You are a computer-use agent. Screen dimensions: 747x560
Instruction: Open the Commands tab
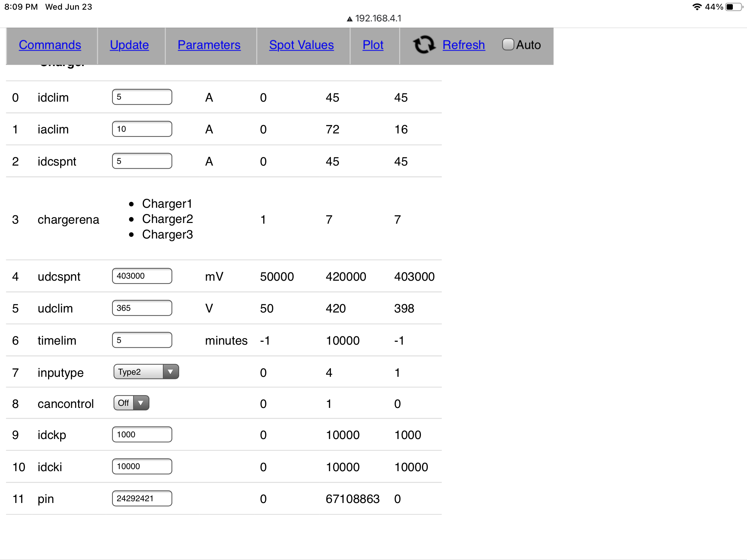pyautogui.click(x=50, y=45)
